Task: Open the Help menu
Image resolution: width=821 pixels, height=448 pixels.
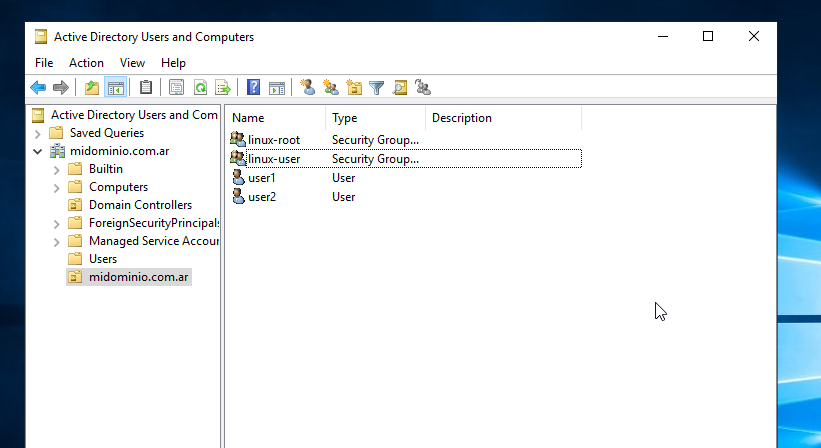Action: tap(173, 63)
